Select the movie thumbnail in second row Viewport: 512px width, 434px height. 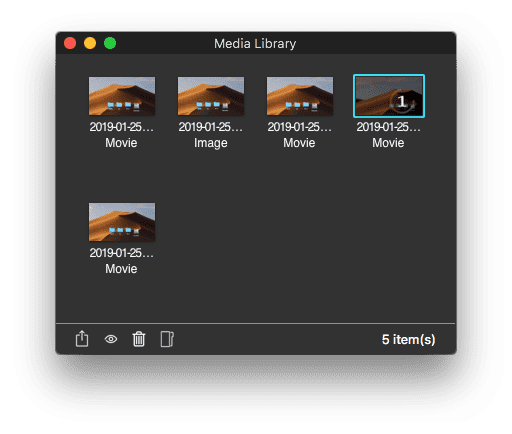click(x=122, y=222)
